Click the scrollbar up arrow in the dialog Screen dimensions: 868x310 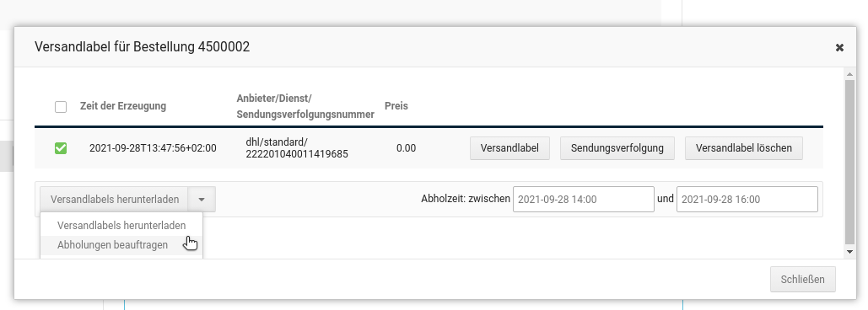click(x=850, y=73)
